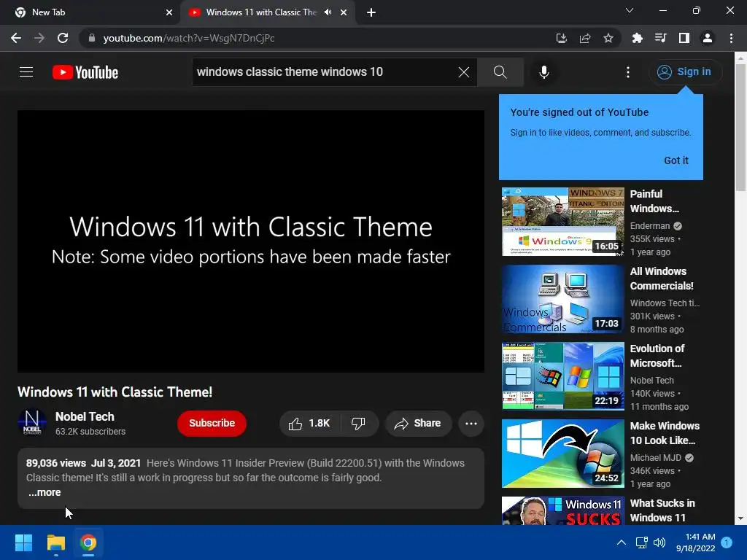
Task: Dismiss popup with Got it
Action: 676,160
